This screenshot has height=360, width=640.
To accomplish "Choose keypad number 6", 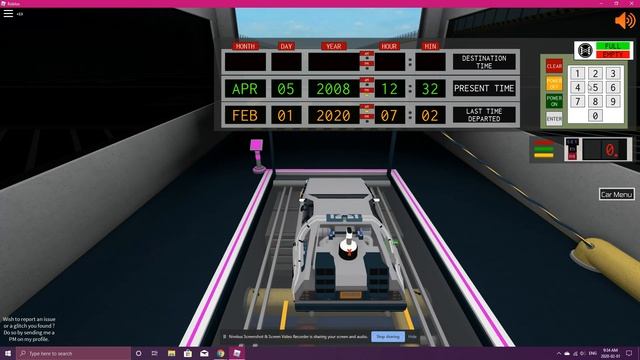I will (613, 87).
